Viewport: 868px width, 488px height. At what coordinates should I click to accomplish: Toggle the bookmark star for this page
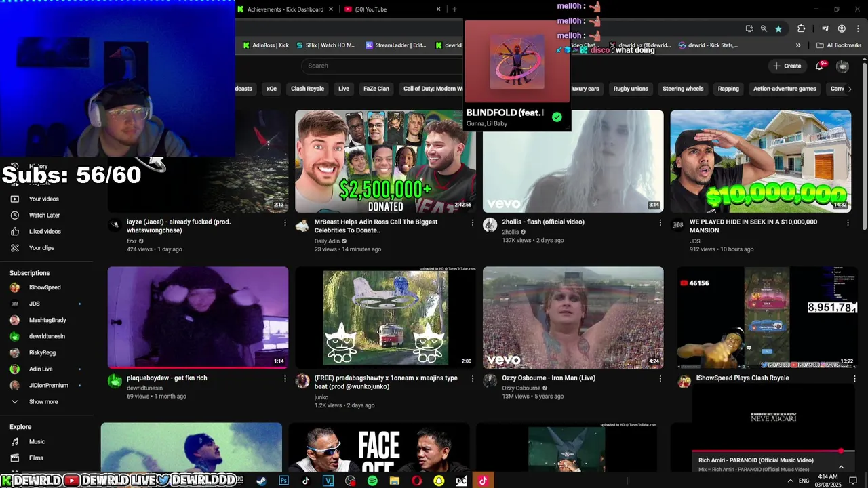pyautogui.click(x=778, y=28)
